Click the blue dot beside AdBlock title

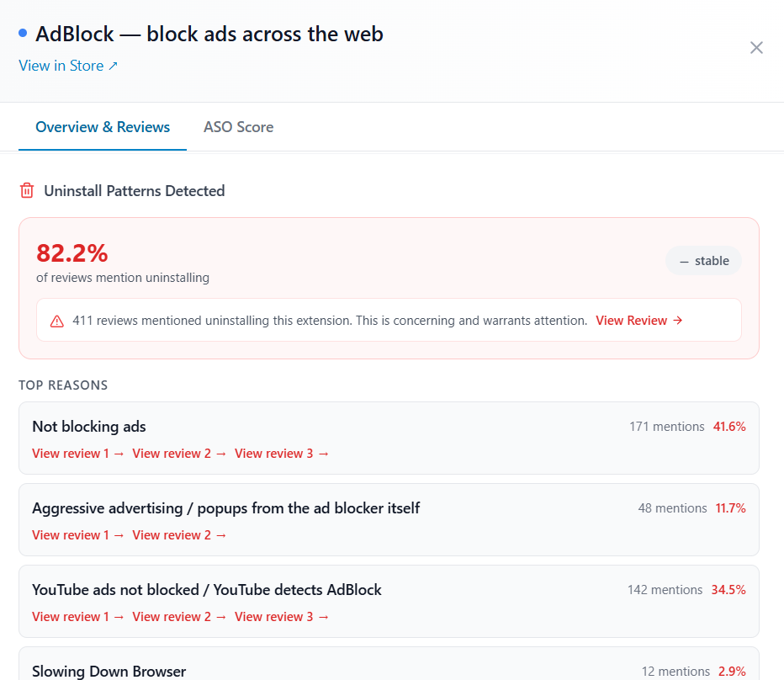23,34
